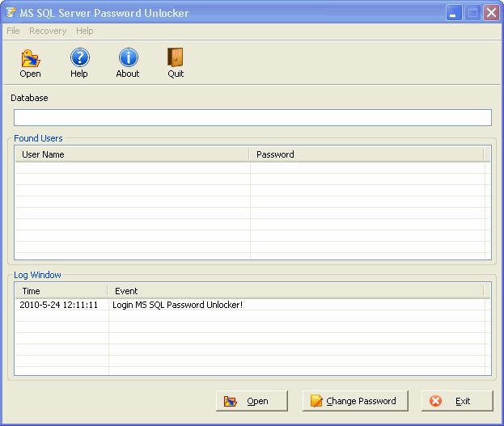Open the Recovery menu
504x426 pixels.
(48, 31)
